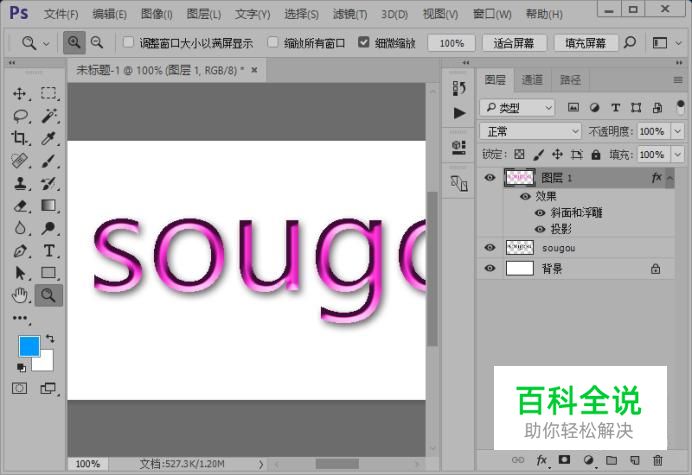Open the search magnifier in options bar
The height and width of the screenshot is (475, 692).
[630, 43]
